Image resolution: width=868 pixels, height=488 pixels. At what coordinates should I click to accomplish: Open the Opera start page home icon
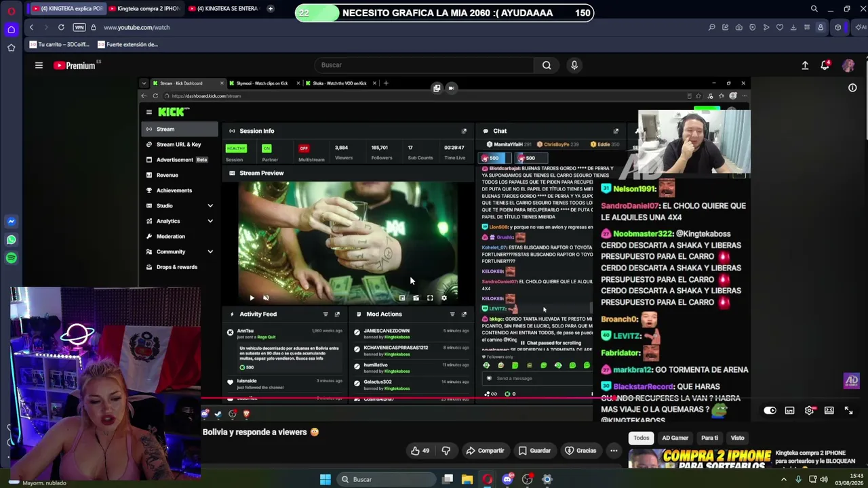pos(11,30)
